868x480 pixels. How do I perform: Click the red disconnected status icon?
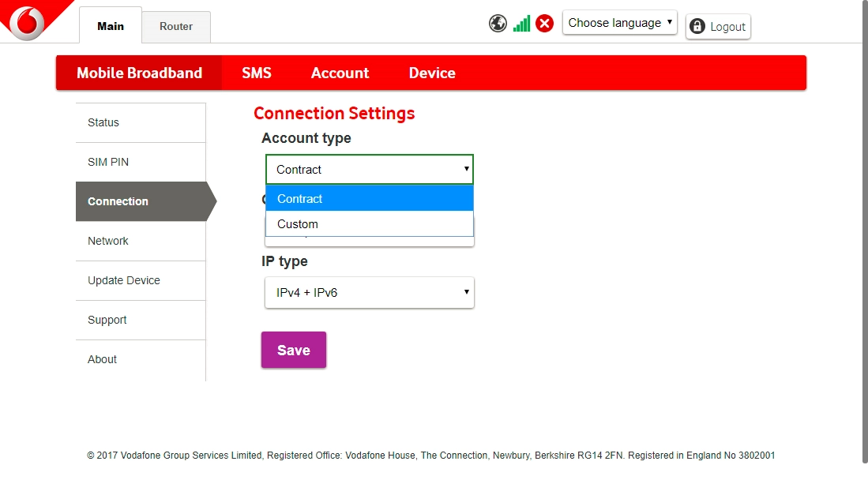pos(544,23)
